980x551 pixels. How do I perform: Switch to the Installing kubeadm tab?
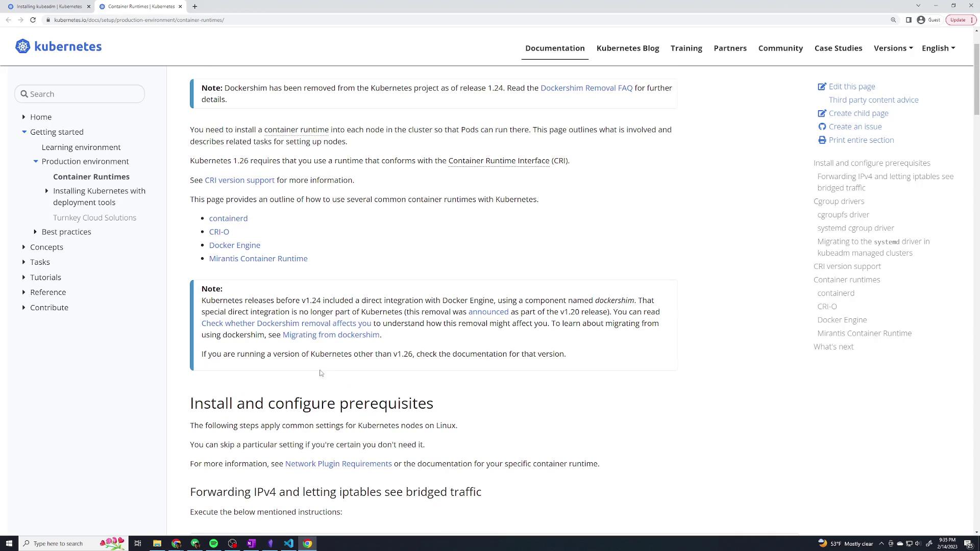(48, 7)
